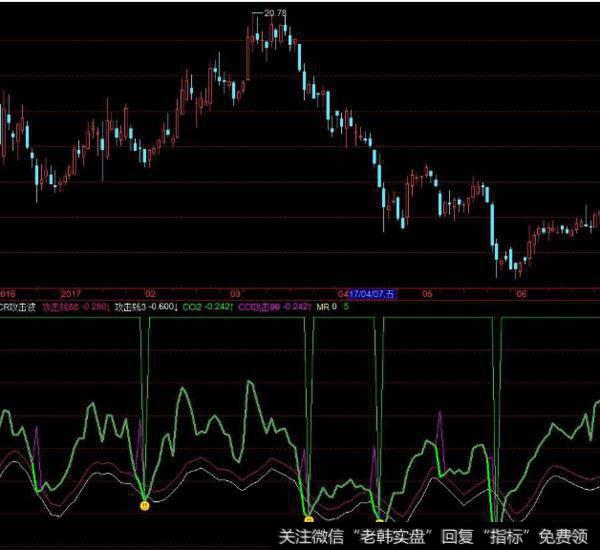Screen dimensions: 600x550
Task: Click the rightmost 06 label on time axis
Action: tap(520, 294)
